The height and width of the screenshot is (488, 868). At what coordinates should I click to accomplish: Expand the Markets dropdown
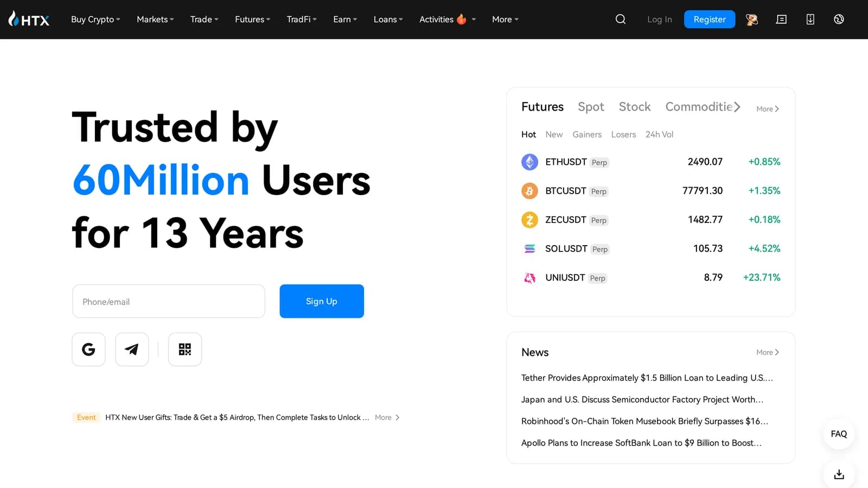coord(155,20)
